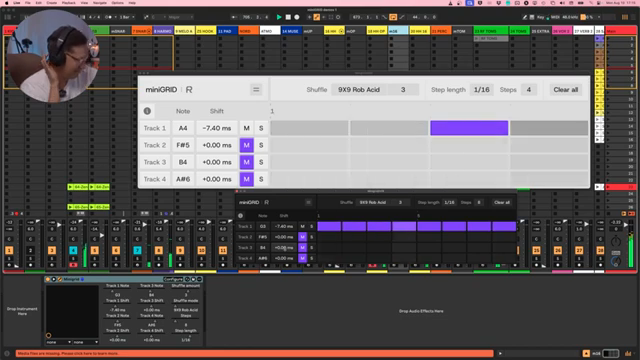Click info icon in small miniGRID window

point(240,216)
